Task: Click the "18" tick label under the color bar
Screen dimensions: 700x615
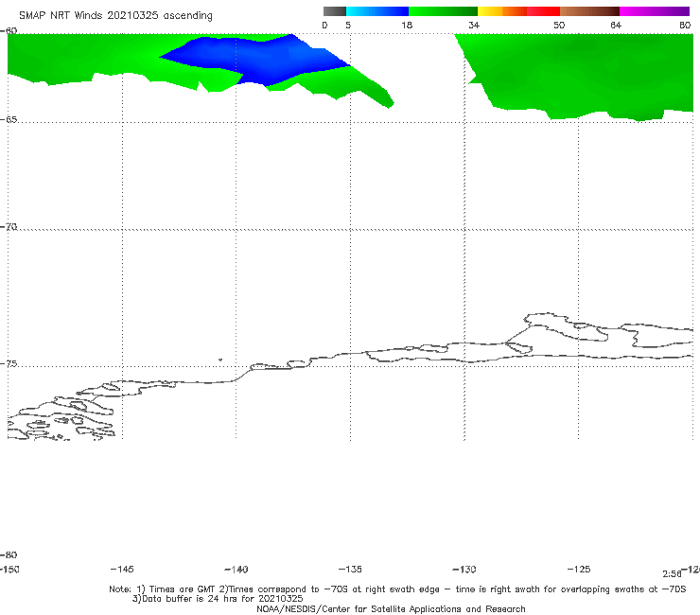Action: pyautogui.click(x=407, y=25)
